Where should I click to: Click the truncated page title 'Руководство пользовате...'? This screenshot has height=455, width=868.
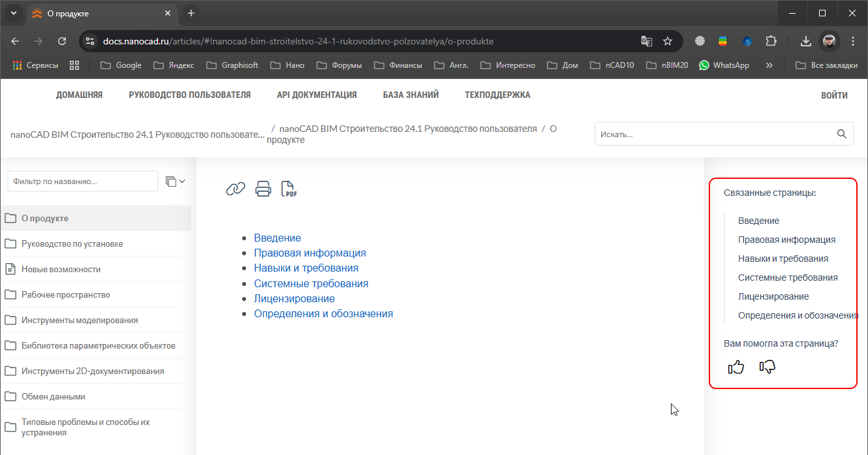[138, 134]
